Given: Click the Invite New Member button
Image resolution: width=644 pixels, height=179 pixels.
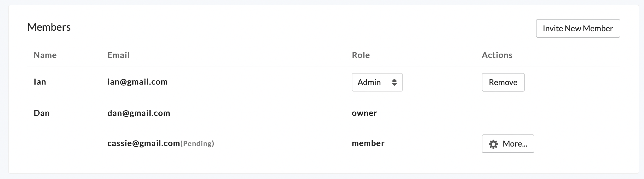Looking at the screenshot, I should [x=578, y=28].
